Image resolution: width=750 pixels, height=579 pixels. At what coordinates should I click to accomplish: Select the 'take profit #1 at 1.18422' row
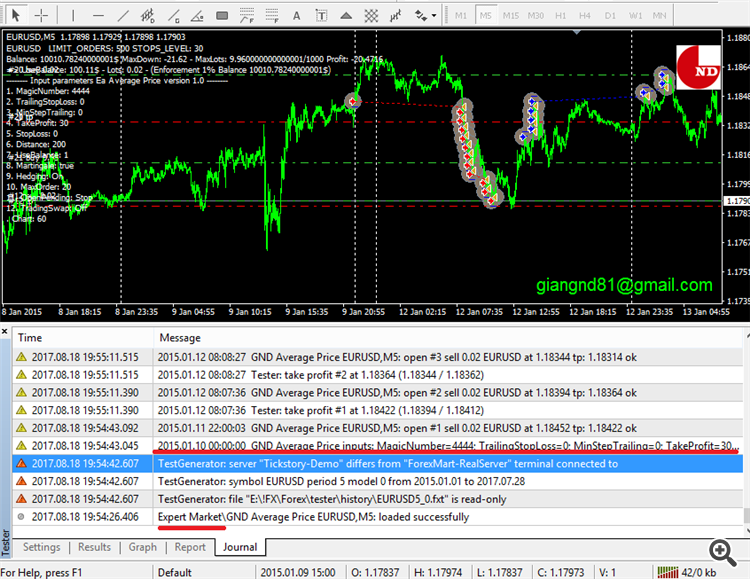pos(378,411)
